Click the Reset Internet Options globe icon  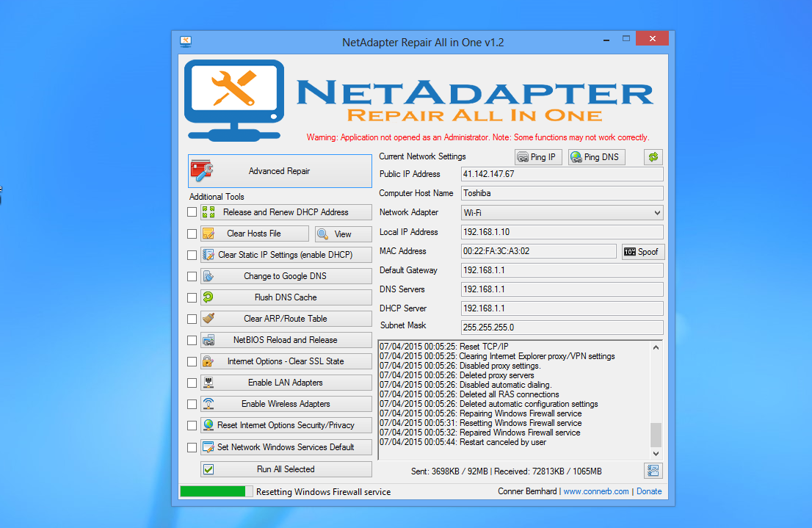coord(209,425)
